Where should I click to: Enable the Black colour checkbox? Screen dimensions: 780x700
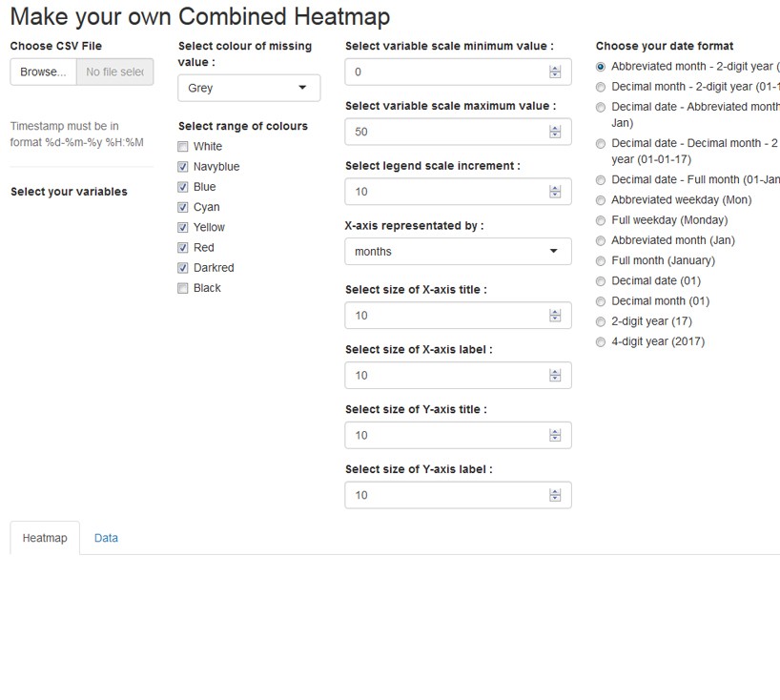[181, 287]
